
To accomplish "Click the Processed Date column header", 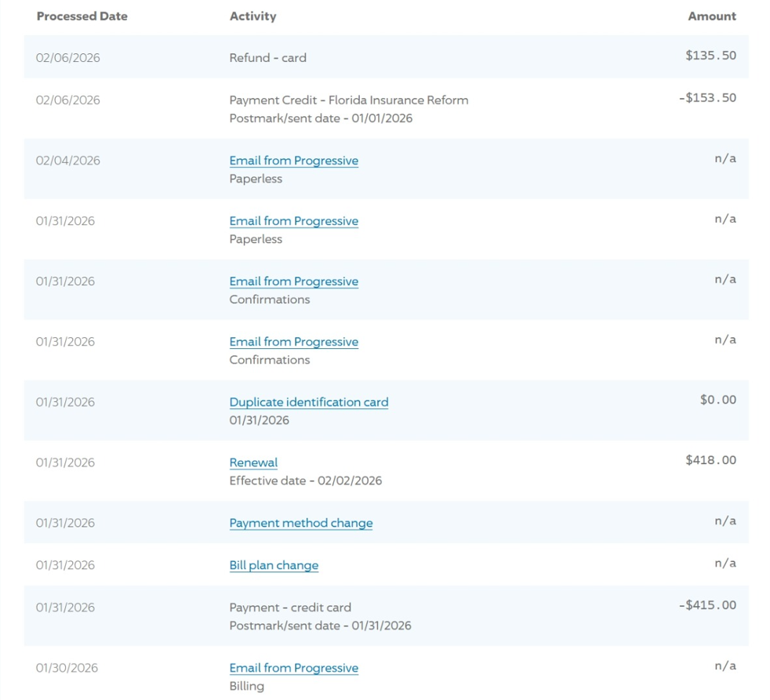I will point(82,16).
